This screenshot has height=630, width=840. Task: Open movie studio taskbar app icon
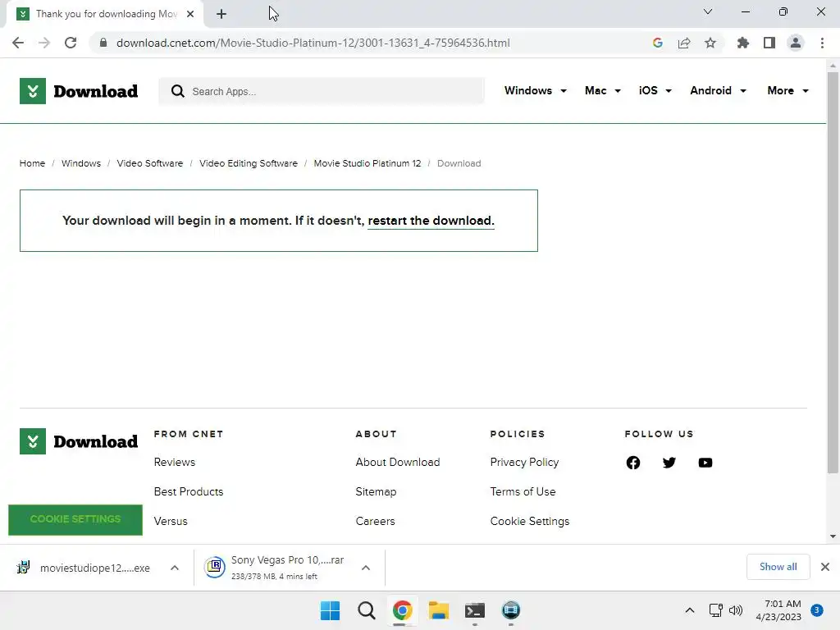click(x=511, y=610)
